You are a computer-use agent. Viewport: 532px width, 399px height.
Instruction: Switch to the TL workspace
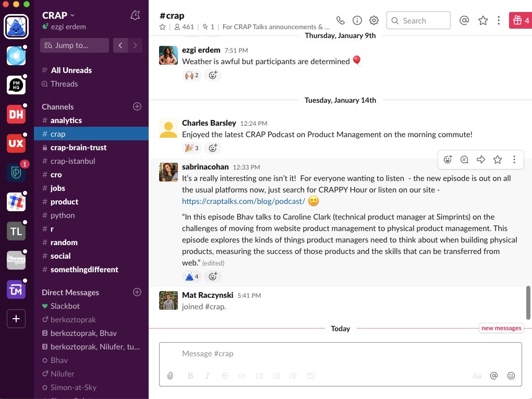[x=16, y=232]
